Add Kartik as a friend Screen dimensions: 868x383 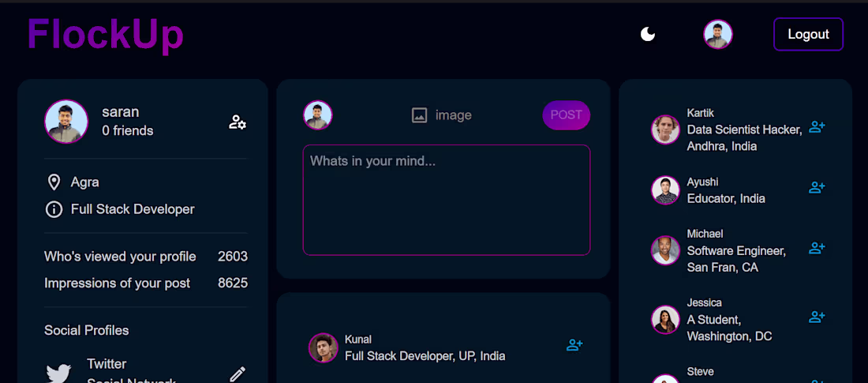point(817,127)
